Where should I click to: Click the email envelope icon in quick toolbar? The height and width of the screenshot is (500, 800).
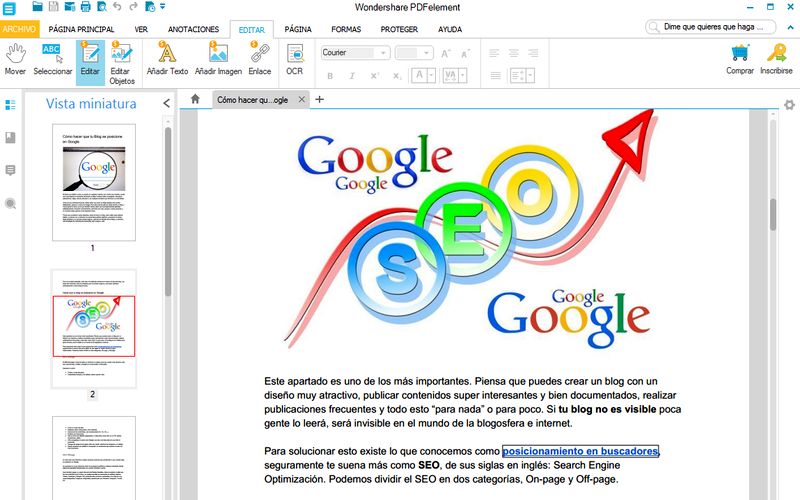point(70,7)
